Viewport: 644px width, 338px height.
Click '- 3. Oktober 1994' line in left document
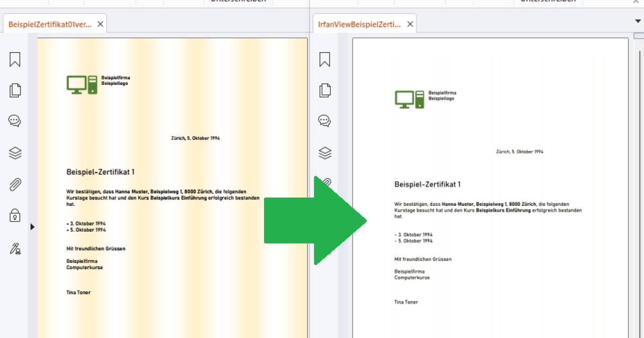click(86, 224)
